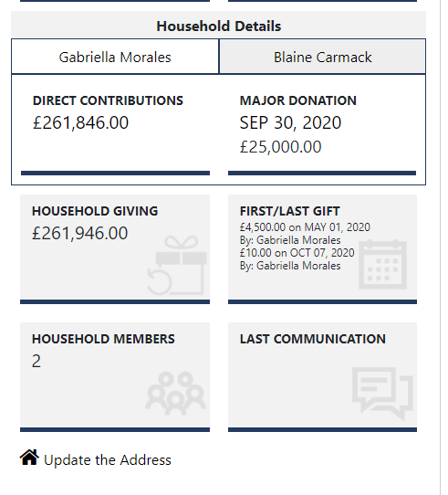Click the Household Giving total £261,946.00

click(x=79, y=234)
